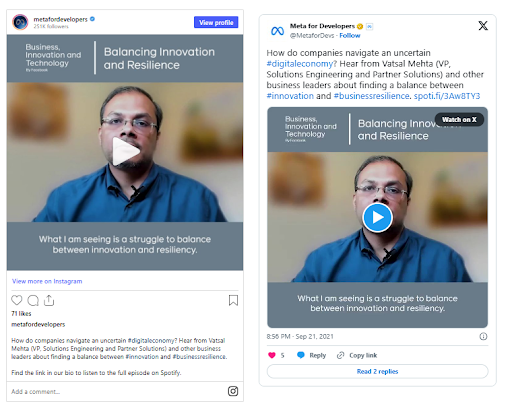The image size is (512, 406).
Task: Play the Instagram video with the white play arrow
Action: (125, 152)
